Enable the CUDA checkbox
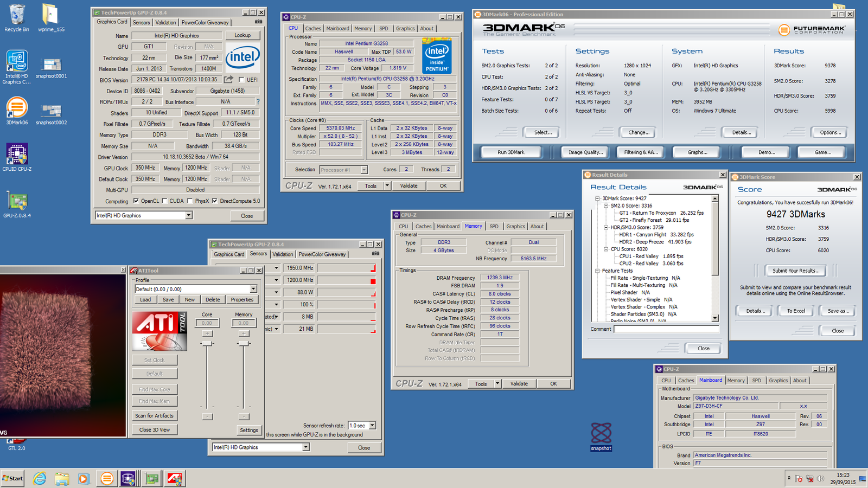The width and height of the screenshot is (868, 488). click(x=165, y=201)
